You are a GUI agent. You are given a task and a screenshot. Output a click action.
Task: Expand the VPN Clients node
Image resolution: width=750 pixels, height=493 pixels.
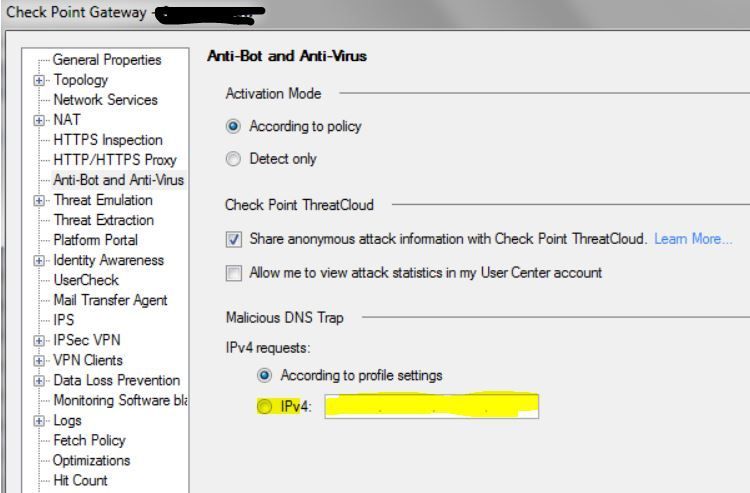tap(40, 360)
